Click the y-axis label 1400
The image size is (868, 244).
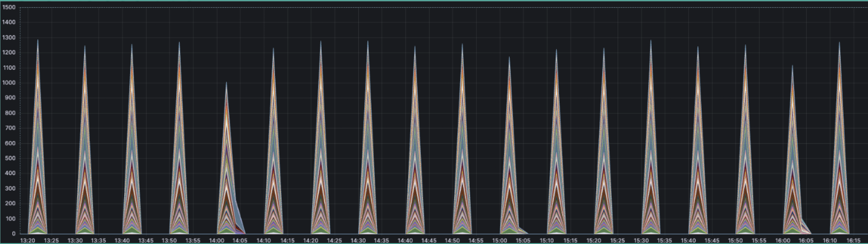pyautogui.click(x=9, y=22)
